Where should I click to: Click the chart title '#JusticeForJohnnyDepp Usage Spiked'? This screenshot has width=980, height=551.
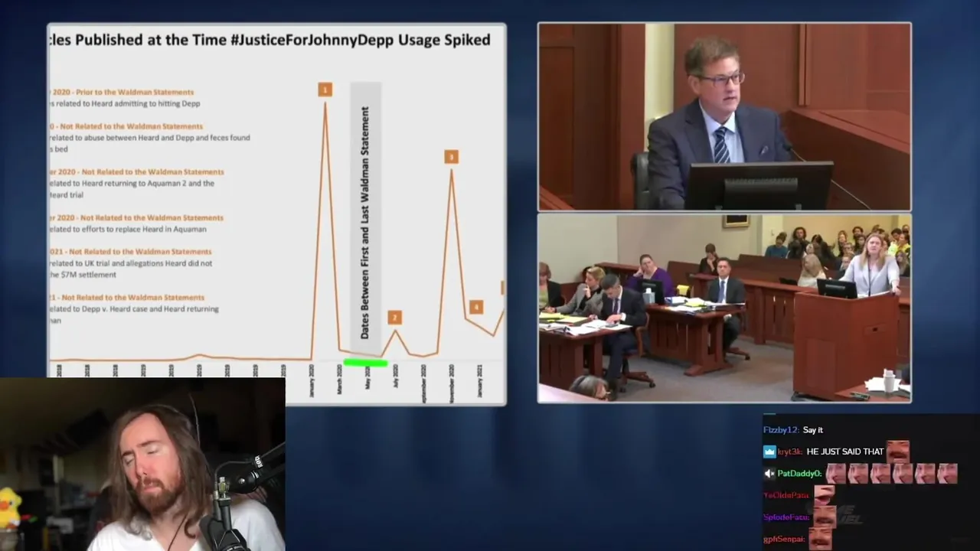tap(361, 40)
